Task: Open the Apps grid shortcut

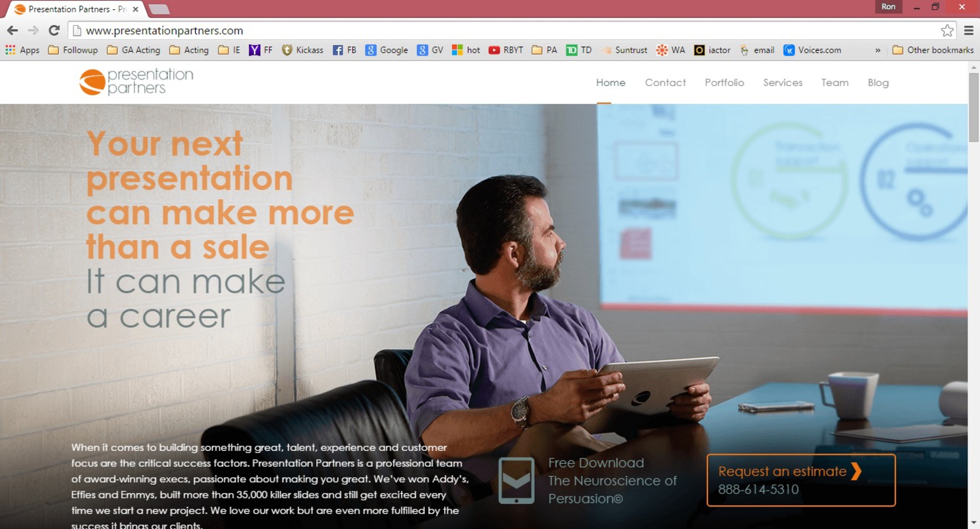Action: point(22,50)
